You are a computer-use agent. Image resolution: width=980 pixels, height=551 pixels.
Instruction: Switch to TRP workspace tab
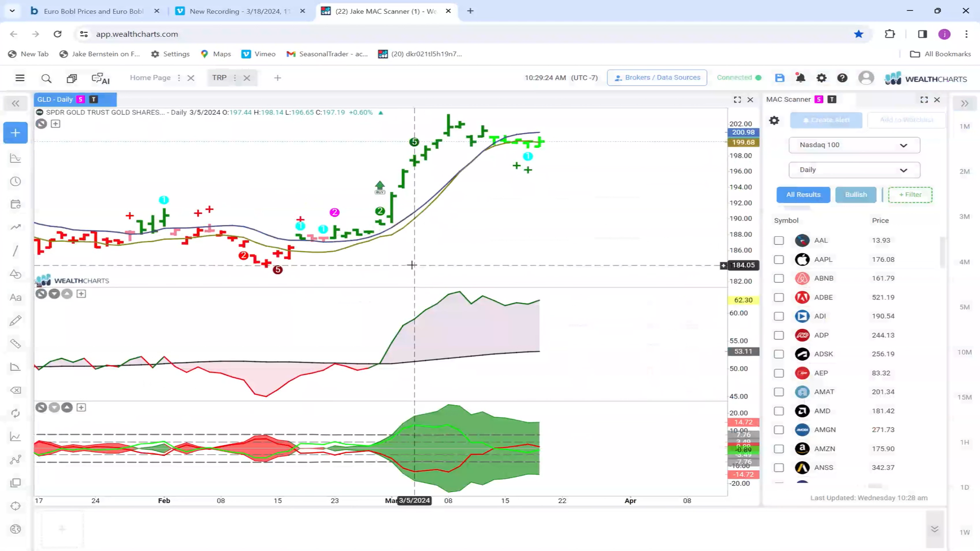coord(219,78)
